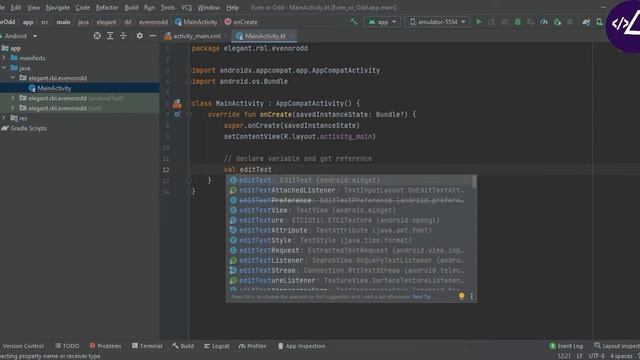
Task: Click the Profile app gauge icon
Action: pyautogui.click(x=544, y=22)
